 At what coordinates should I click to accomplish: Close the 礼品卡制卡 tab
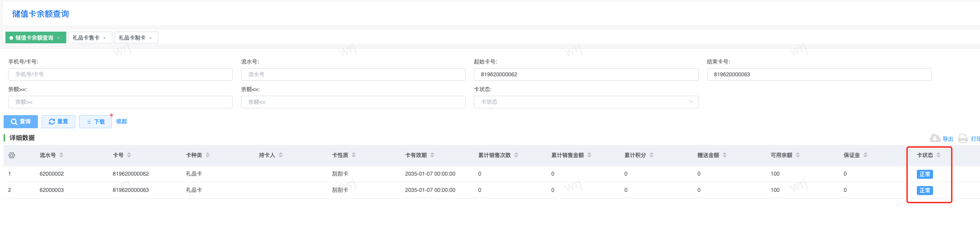point(151,38)
